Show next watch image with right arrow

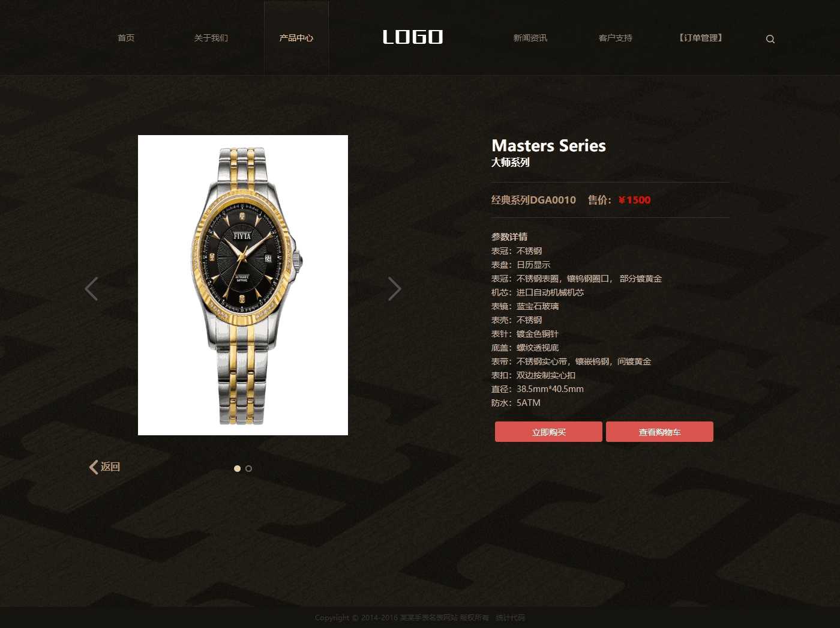(x=394, y=289)
